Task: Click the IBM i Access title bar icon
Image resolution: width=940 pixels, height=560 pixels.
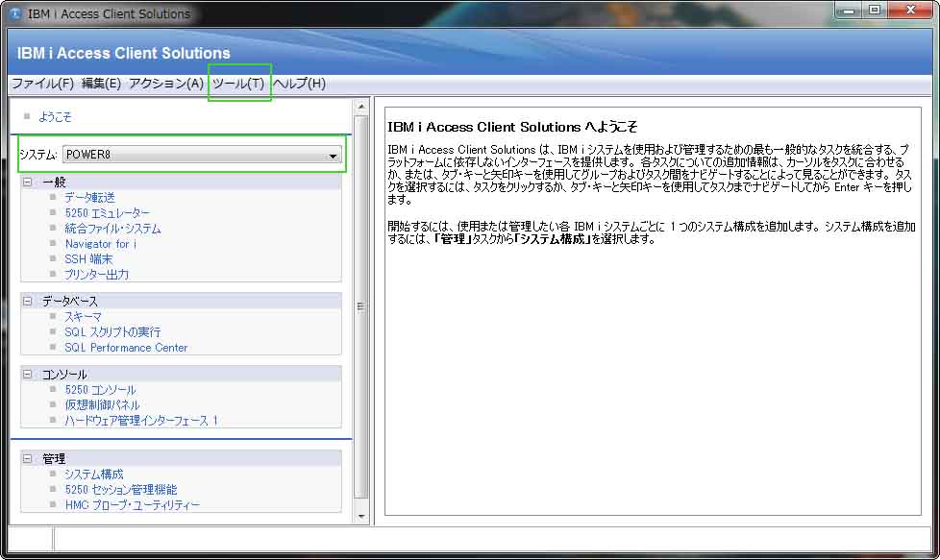Action: pyautogui.click(x=15, y=13)
